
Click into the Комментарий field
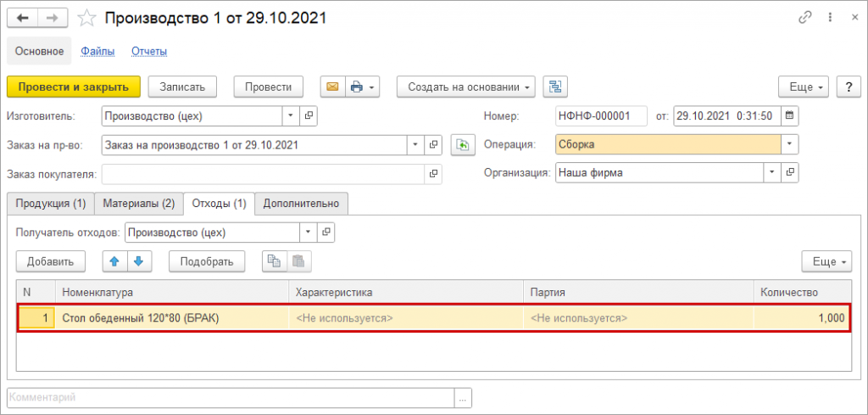click(x=229, y=397)
